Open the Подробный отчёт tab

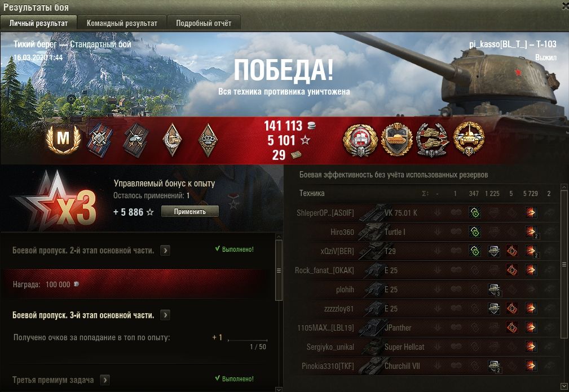point(204,23)
